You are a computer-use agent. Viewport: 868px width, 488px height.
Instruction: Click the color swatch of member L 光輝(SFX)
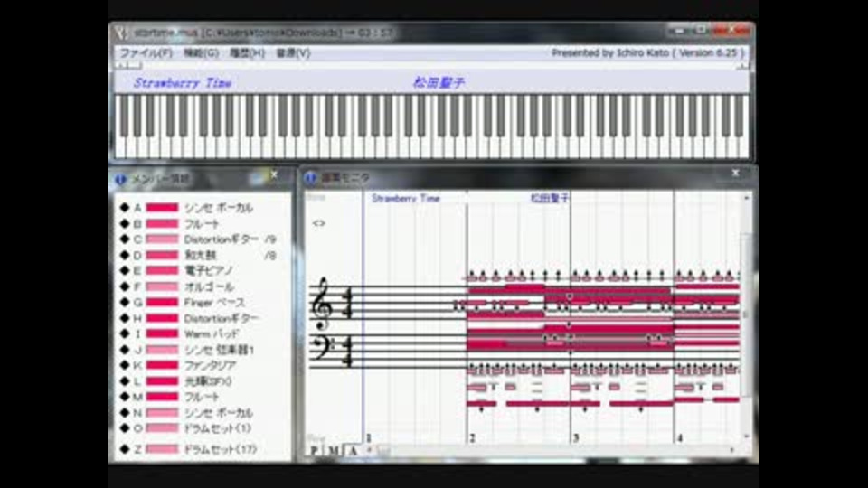tap(162, 381)
